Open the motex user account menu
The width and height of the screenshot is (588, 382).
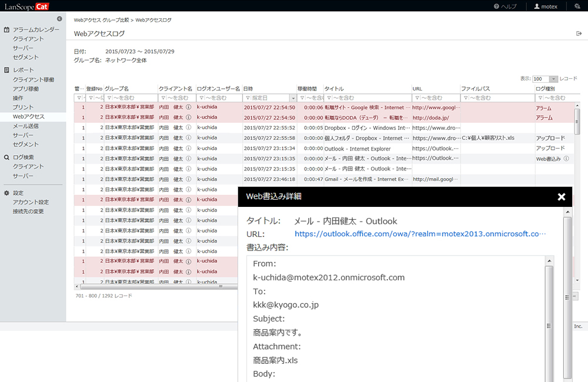coord(546,6)
